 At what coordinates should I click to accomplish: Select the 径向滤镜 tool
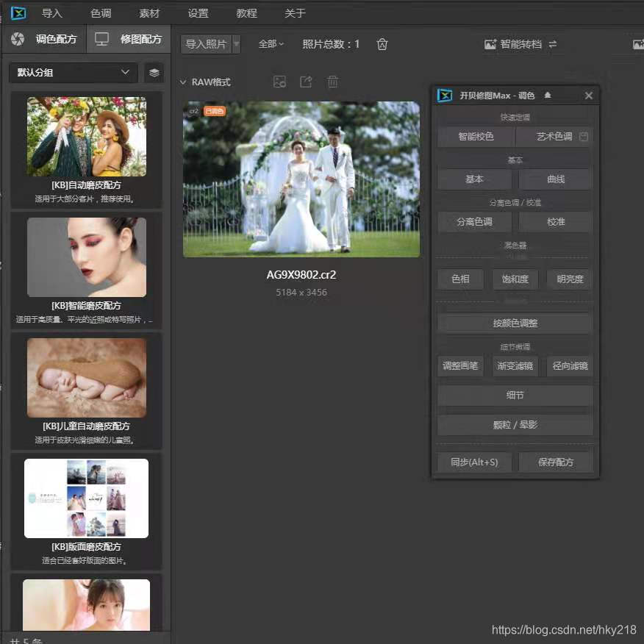coord(570,365)
